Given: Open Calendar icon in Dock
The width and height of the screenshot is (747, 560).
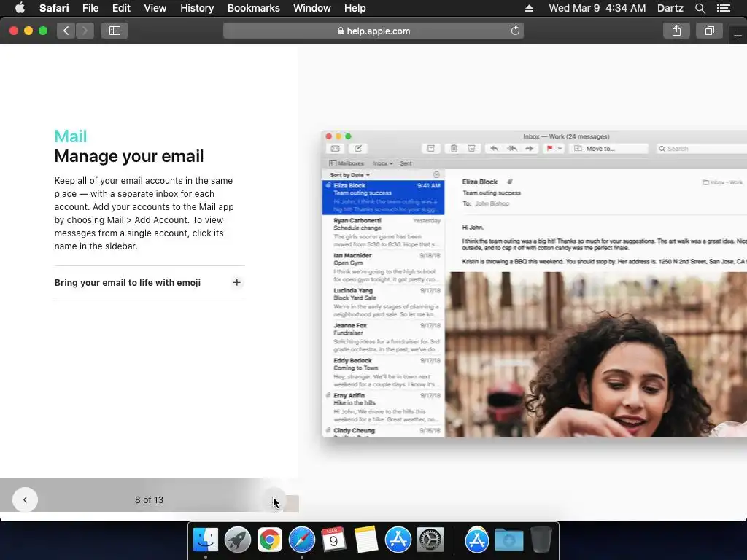Looking at the screenshot, I should [333, 540].
